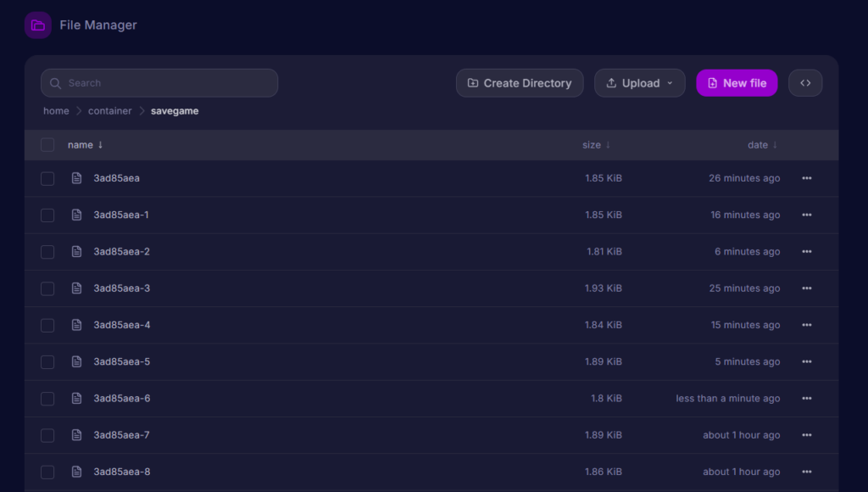Go to the home breadcrumb
The height and width of the screenshot is (492, 868).
coord(56,111)
